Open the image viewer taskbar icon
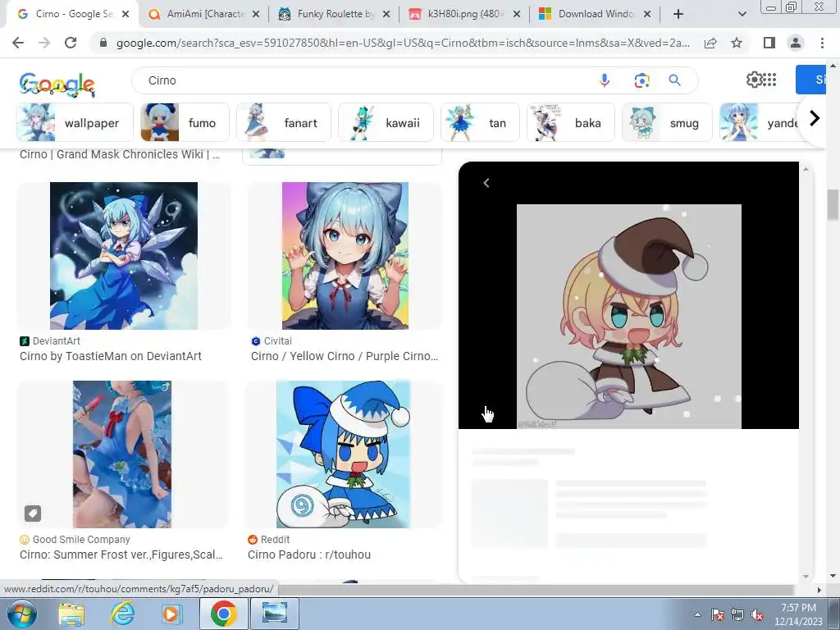Viewport: 840px width, 630px height. (275, 614)
